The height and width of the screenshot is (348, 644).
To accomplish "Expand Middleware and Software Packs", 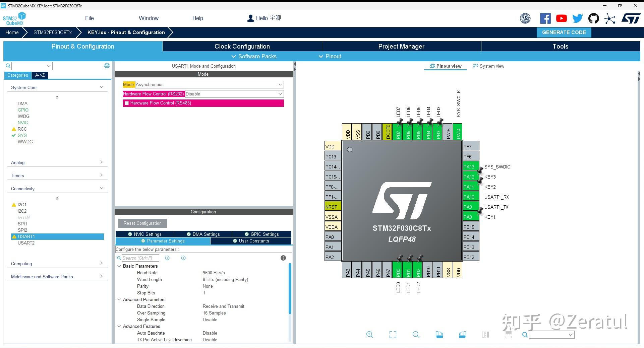I will 102,276.
